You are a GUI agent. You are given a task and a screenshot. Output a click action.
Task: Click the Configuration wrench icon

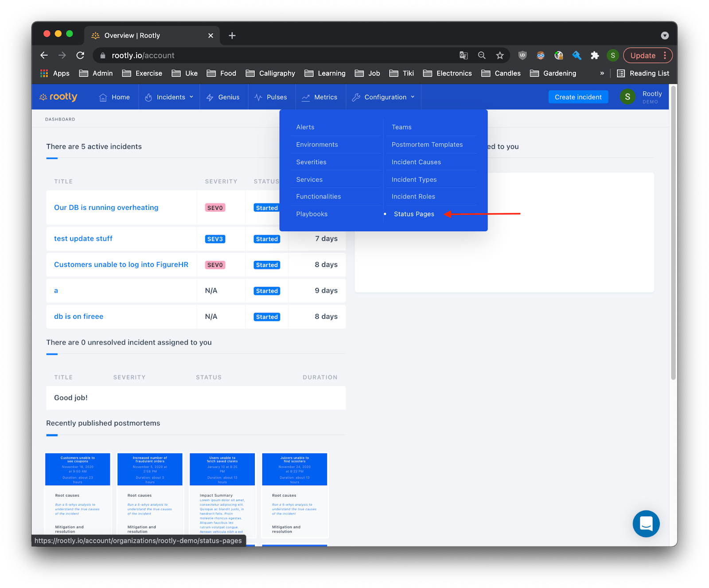point(356,97)
